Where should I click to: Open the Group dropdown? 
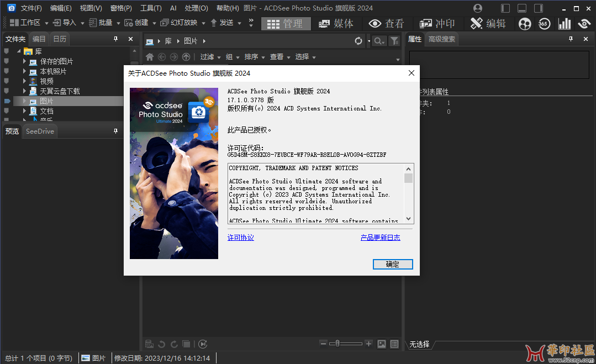pyautogui.click(x=232, y=57)
